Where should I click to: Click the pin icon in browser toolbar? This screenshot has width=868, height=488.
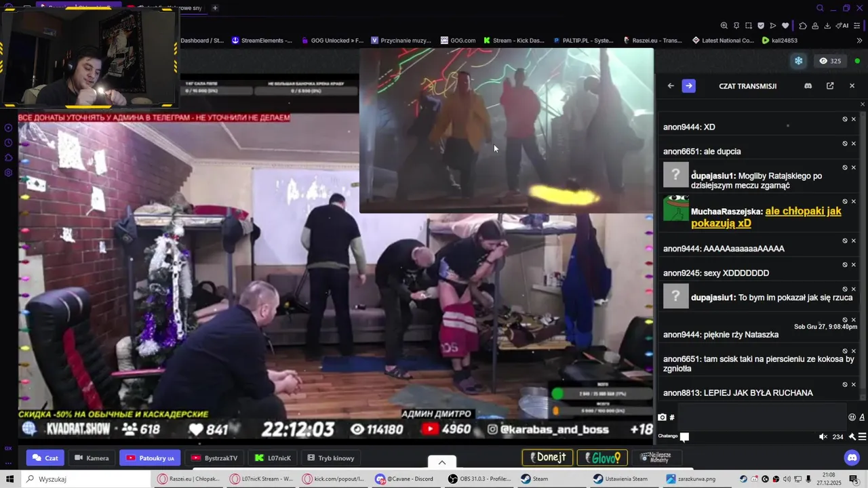pyautogui.click(x=736, y=26)
